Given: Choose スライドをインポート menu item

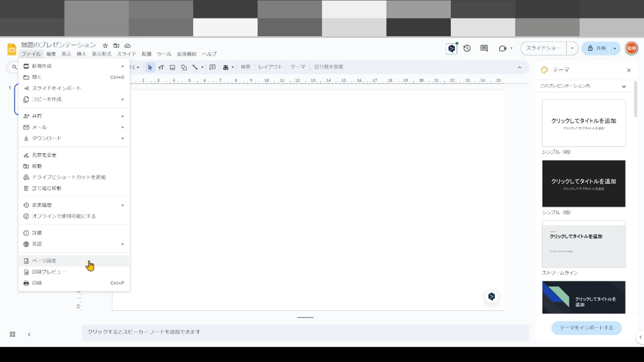Looking at the screenshot, I should pos(74,88).
